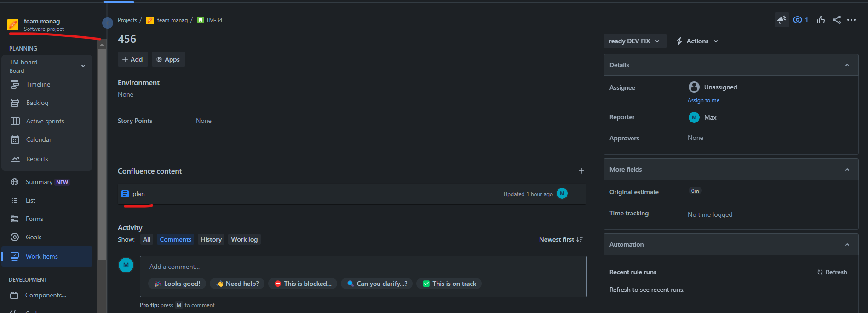Click the team manag project avatar icon
The height and width of the screenshot is (313, 868).
pos(13,24)
